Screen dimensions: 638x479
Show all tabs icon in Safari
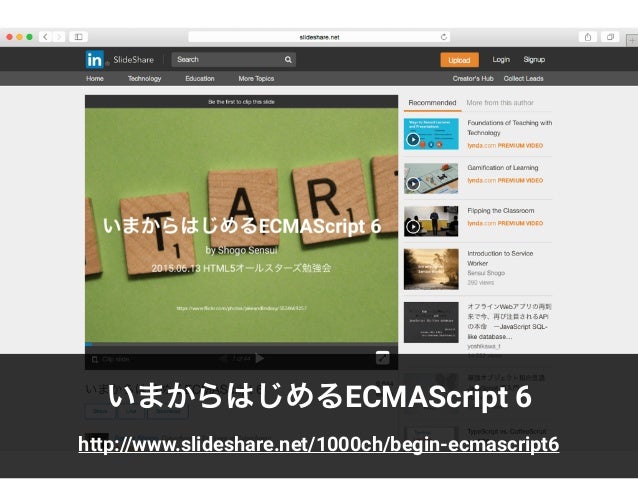[x=610, y=37]
